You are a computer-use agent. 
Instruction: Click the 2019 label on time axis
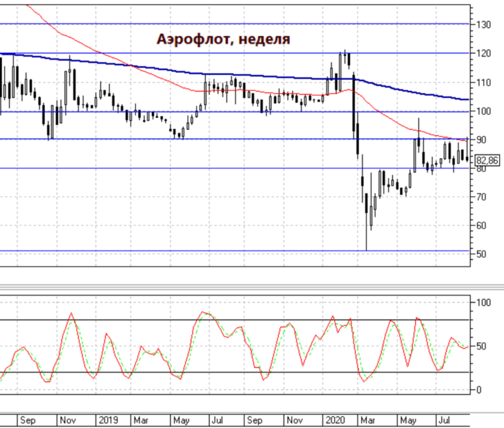[108, 420]
